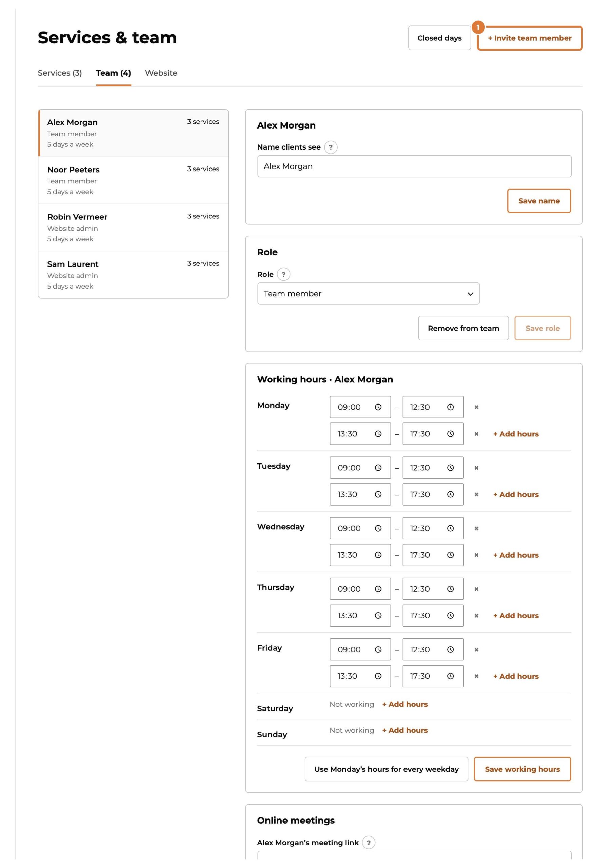This screenshot has width=614, height=868.
Task: Open the Team member role dropdown
Action: tap(369, 294)
